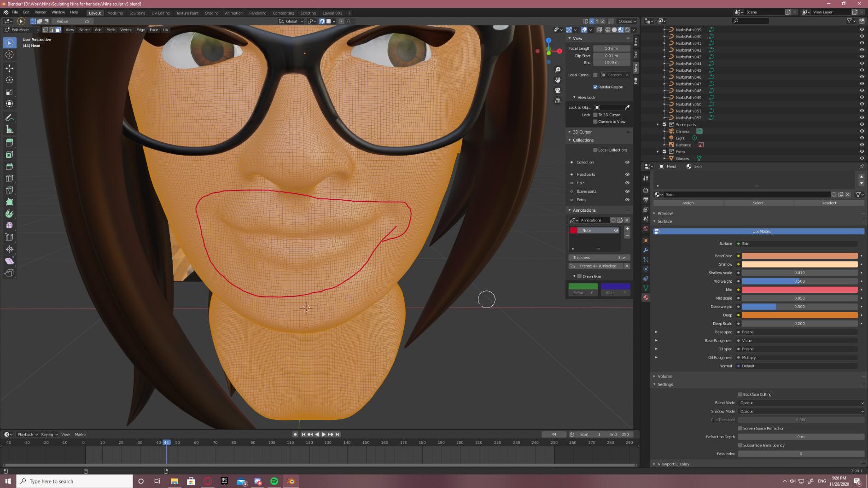Click the viewport pan hand icon
The height and width of the screenshot is (488, 868).
(x=558, y=80)
